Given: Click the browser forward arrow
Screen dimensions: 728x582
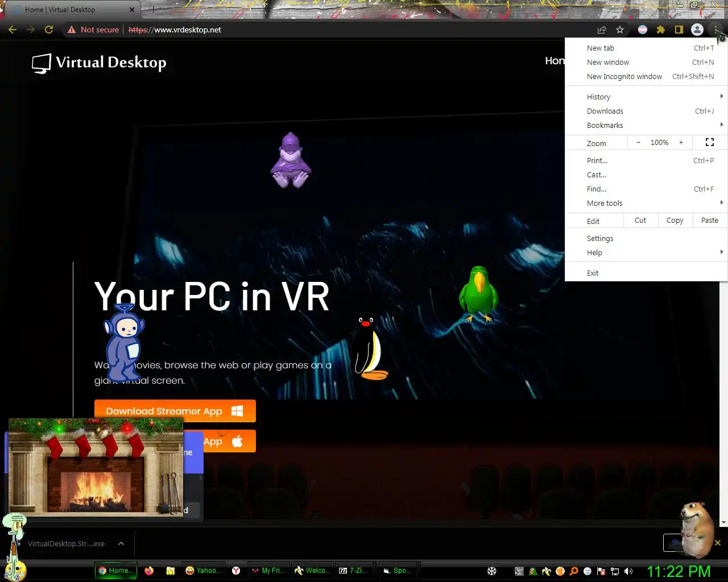Looking at the screenshot, I should click(31, 30).
